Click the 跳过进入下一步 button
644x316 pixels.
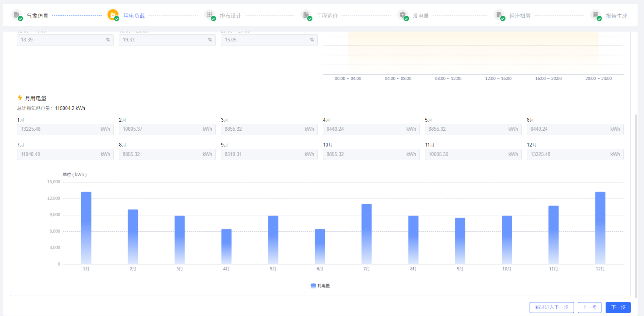552,307
